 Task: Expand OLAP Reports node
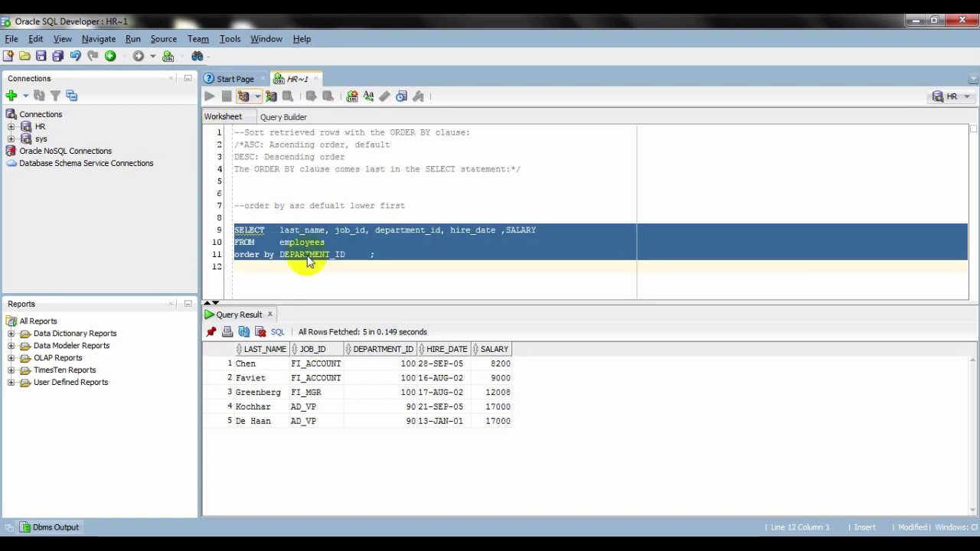coord(11,358)
